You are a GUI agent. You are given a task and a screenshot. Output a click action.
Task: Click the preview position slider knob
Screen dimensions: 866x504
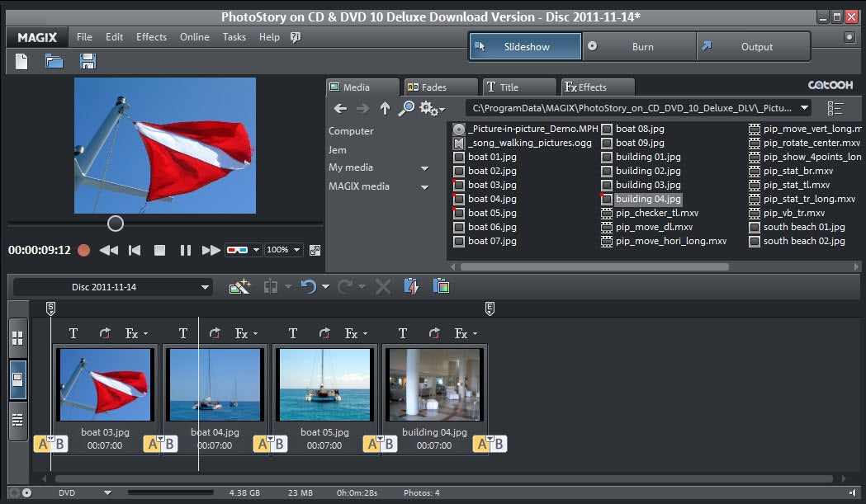tap(116, 224)
